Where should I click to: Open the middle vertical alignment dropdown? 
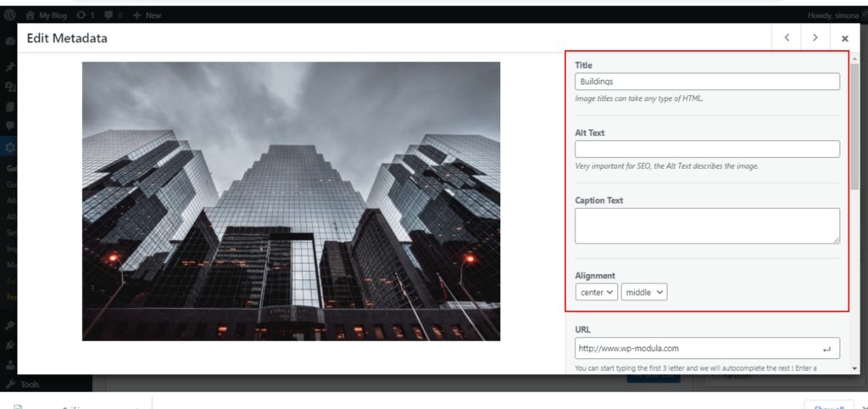[644, 292]
